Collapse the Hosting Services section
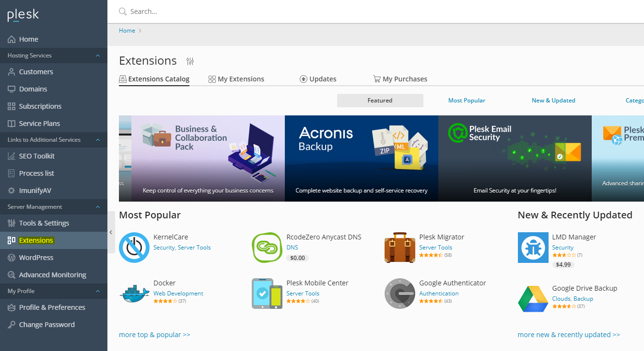 coord(98,56)
